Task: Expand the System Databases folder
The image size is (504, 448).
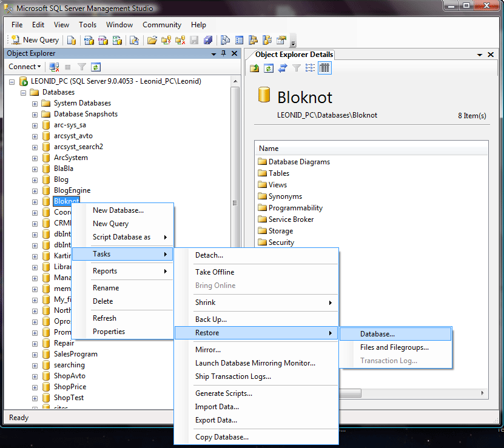Action: (35, 104)
